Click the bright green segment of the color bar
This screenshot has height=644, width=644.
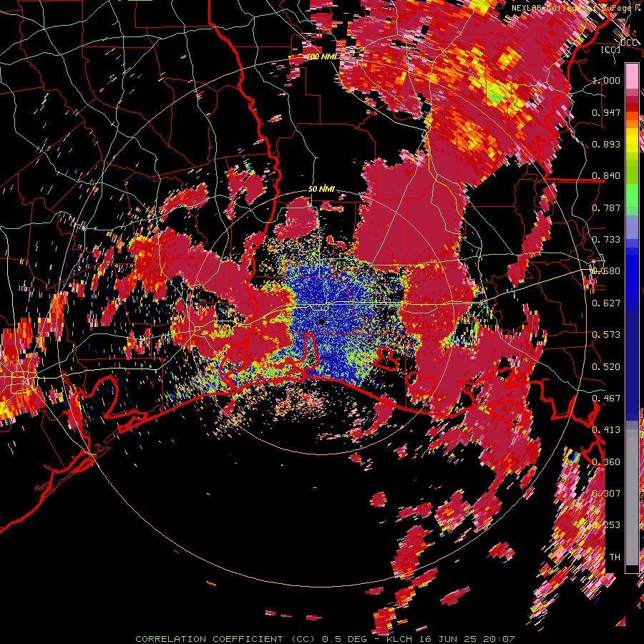point(632,195)
